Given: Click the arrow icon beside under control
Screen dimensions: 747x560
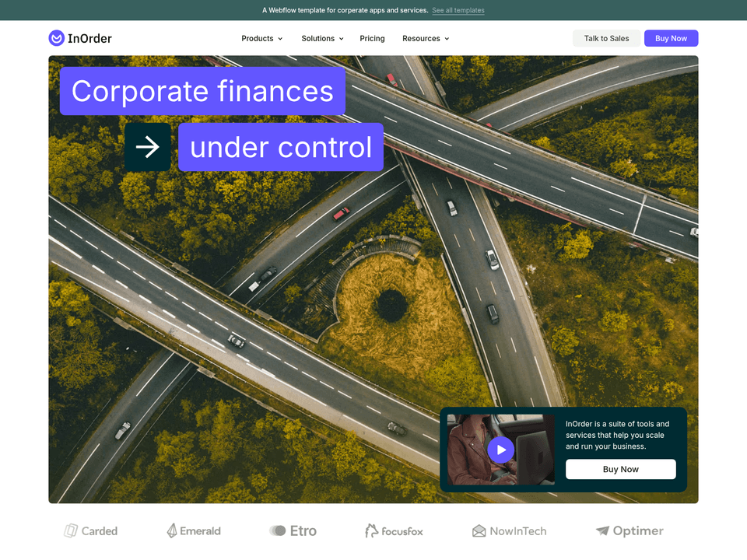Looking at the screenshot, I should point(148,147).
